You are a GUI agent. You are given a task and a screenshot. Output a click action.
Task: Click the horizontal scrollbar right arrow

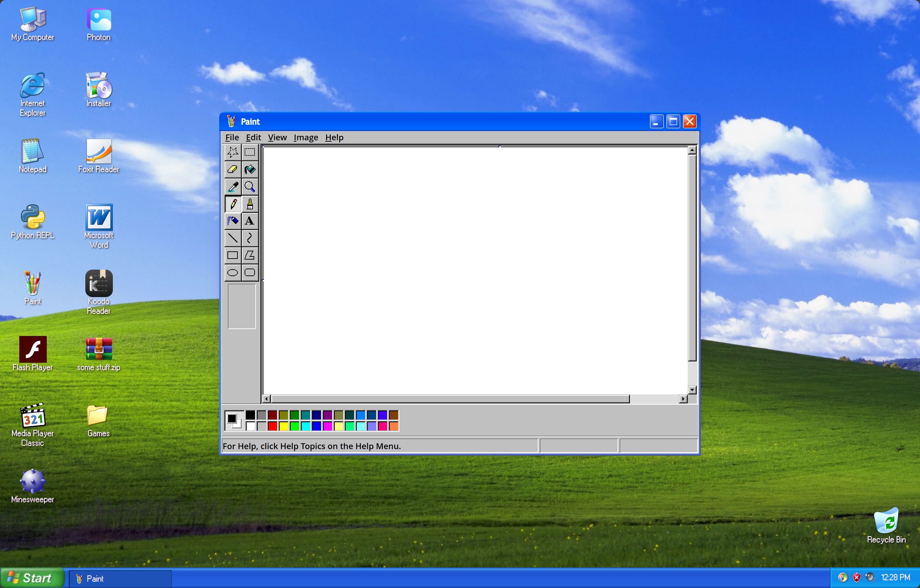click(683, 399)
